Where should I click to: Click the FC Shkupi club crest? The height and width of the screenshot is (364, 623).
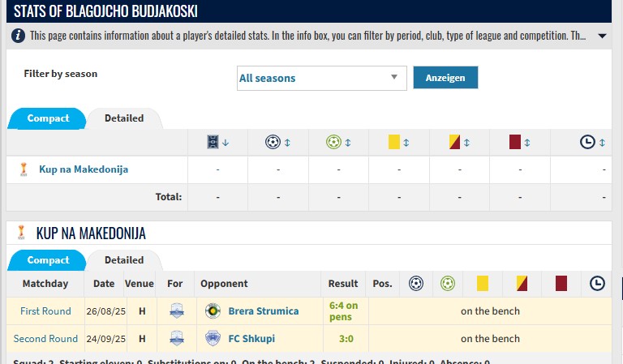point(213,339)
